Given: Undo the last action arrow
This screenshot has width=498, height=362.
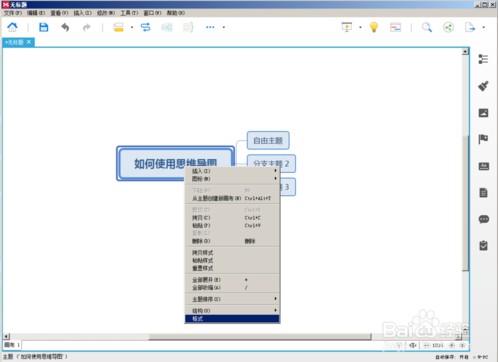Looking at the screenshot, I should coord(65,27).
